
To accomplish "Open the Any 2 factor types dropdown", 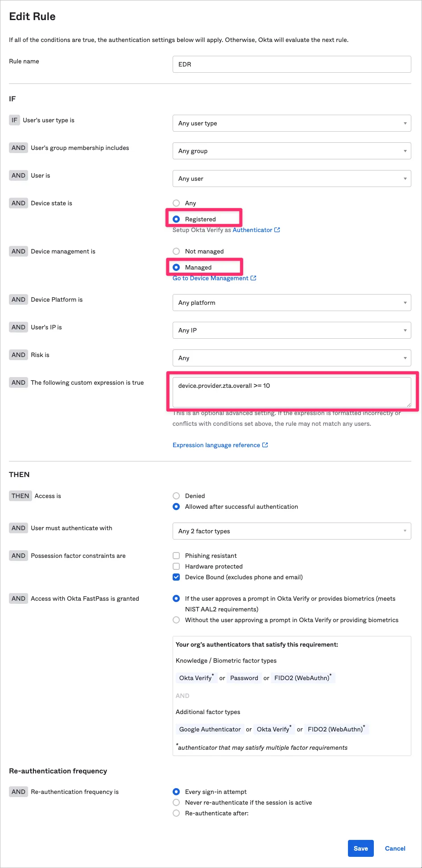I will pyautogui.click(x=291, y=531).
